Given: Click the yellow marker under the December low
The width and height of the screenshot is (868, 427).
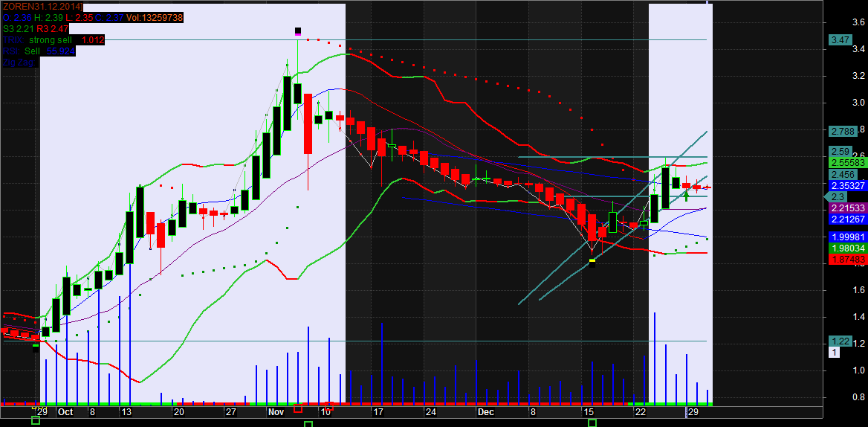Looking at the screenshot, I should [592, 261].
